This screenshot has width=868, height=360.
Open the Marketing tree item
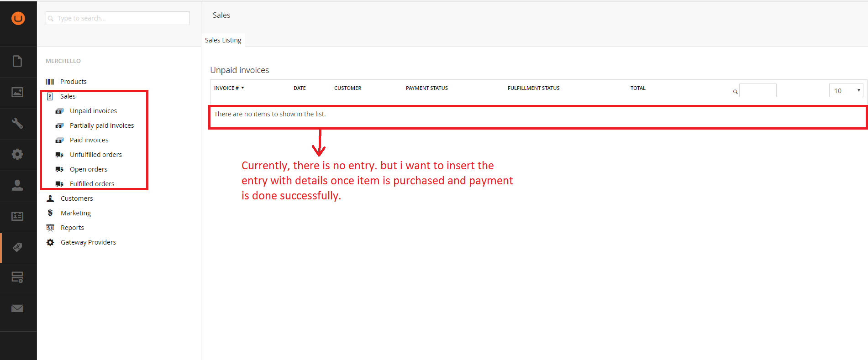click(x=76, y=213)
